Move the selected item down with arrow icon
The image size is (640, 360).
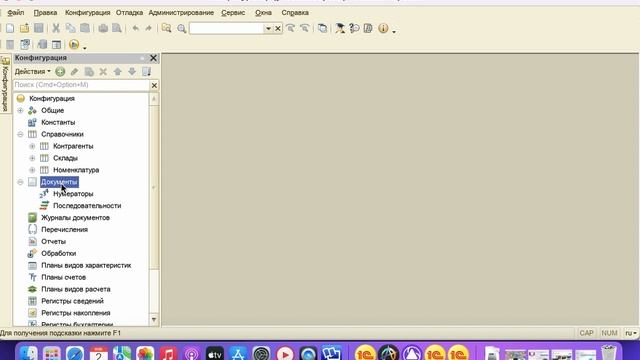point(132,72)
